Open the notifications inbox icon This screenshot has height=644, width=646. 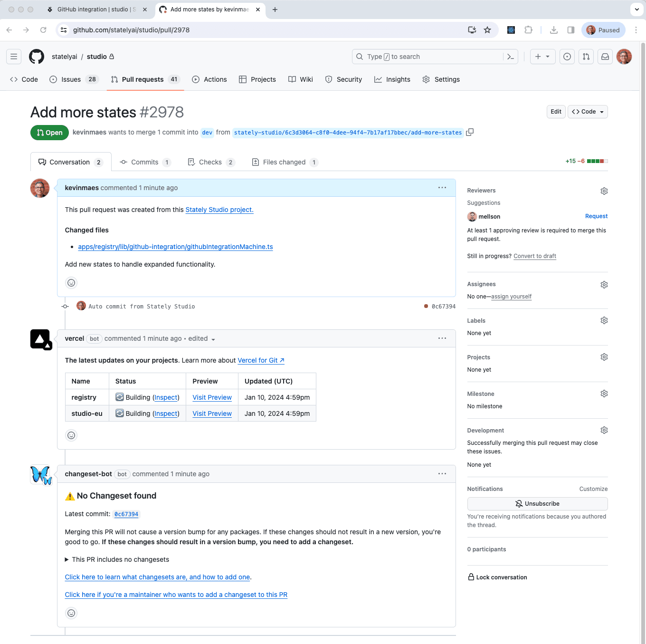pos(605,56)
